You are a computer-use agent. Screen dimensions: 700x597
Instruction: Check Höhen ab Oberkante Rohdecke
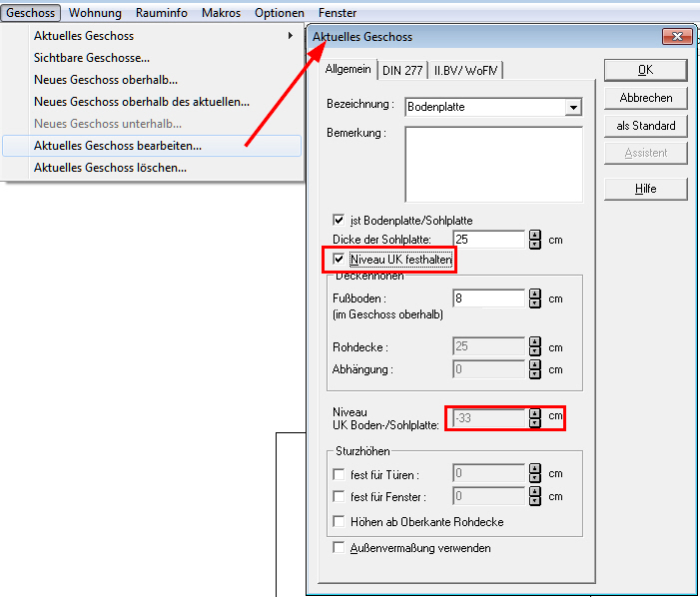click(x=339, y=521)
